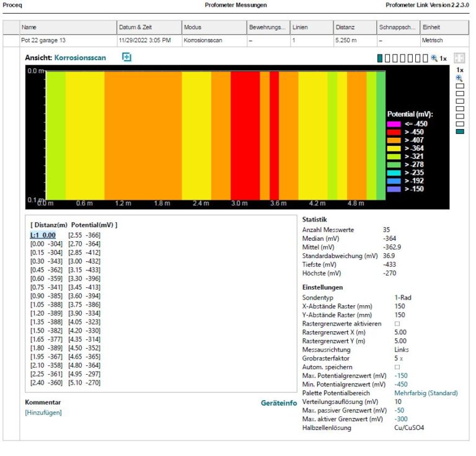Edit the Max. Potentialgrenzwert value -150
The image size is (476, 456).
tap(402, 375)
